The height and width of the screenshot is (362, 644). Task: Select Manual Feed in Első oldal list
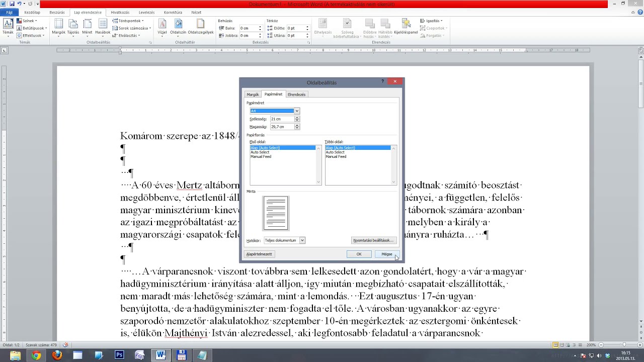[x=261, y=156]
